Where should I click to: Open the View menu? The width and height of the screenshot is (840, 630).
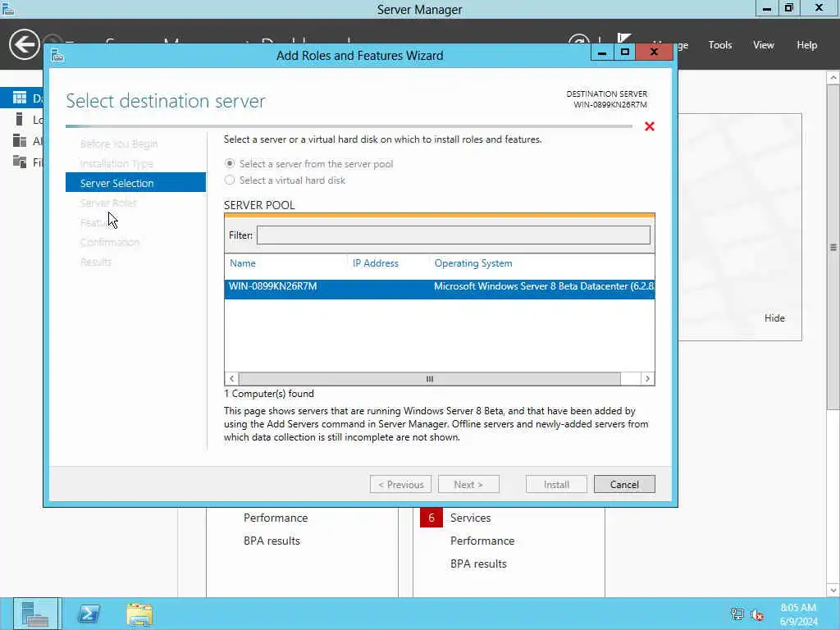tap(764, 45)
